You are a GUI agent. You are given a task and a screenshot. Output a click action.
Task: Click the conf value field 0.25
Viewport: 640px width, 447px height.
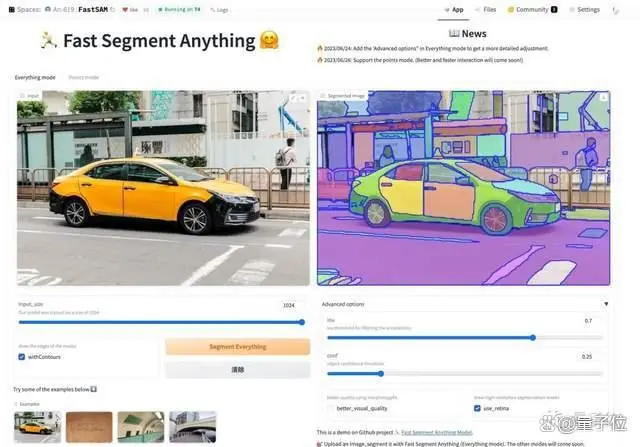(x=587, y=357)
